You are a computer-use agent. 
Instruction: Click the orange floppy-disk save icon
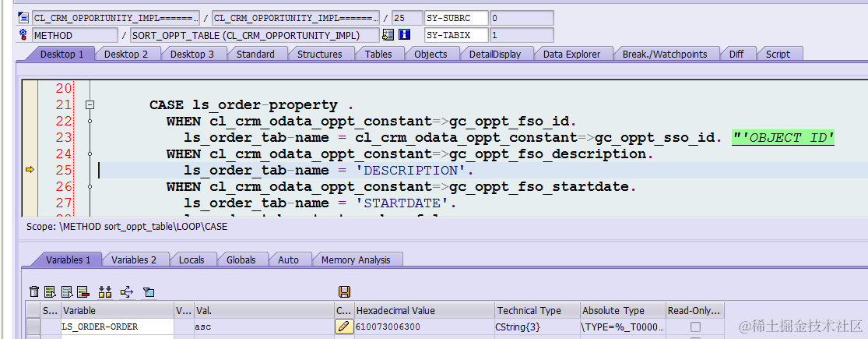pos(344,292)
